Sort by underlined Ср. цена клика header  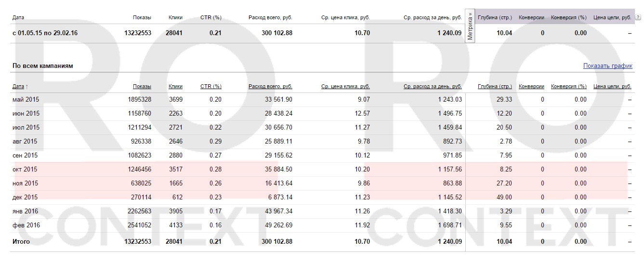tap(345, 87)
